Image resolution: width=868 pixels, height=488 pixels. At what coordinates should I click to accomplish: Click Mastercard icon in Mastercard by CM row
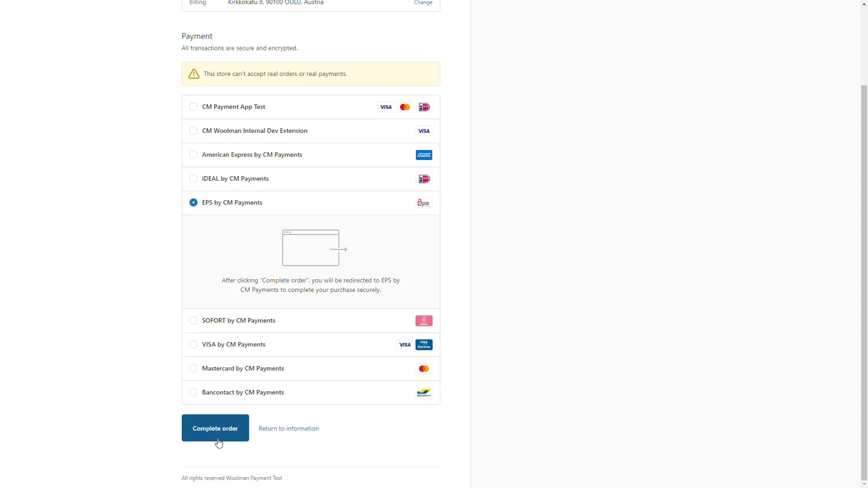pyautogui.click(x=424, y=369)
